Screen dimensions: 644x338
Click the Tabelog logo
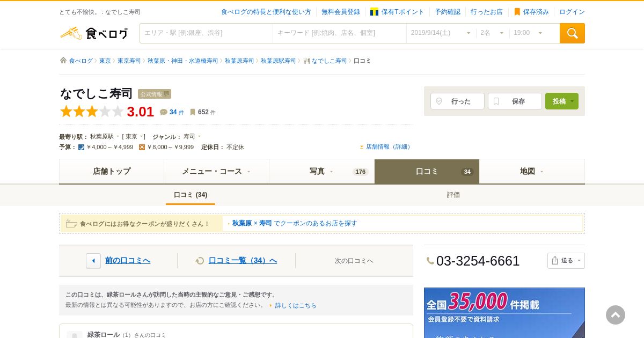[94, 33]
